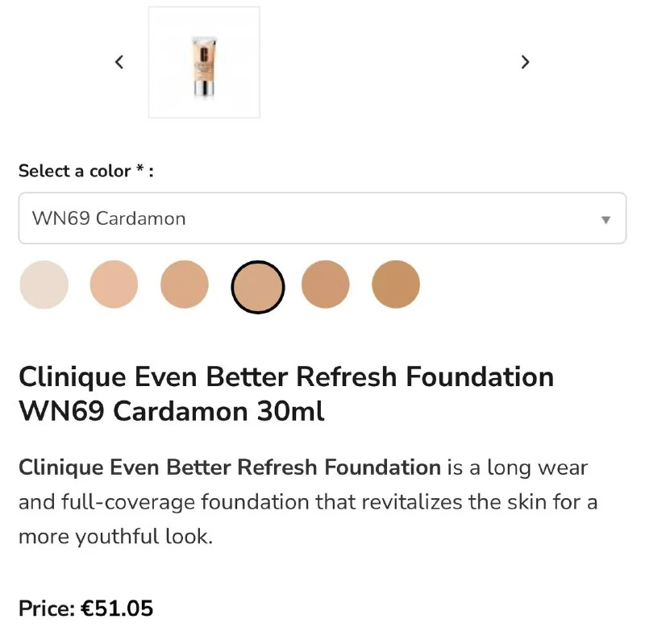Click the Price €51.05 text

point(85,608)
